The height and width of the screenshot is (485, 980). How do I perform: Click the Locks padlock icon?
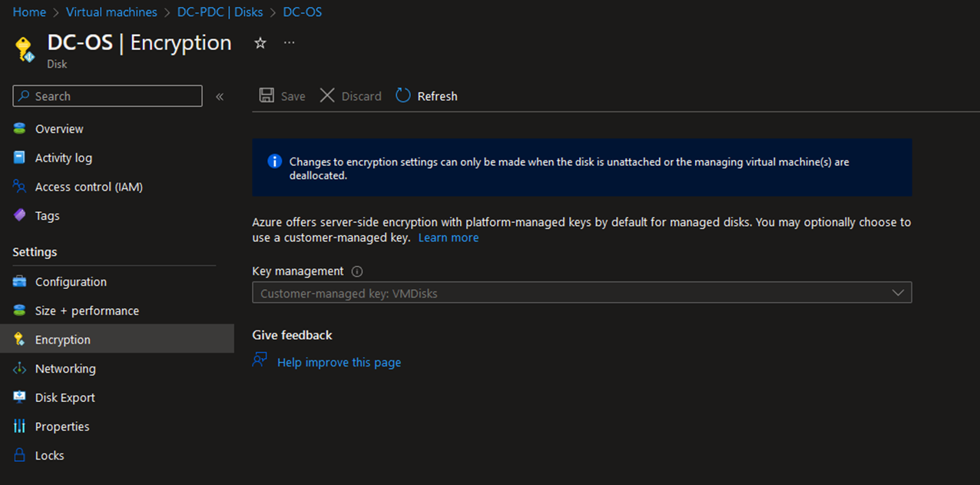click(x=19, y=455)
